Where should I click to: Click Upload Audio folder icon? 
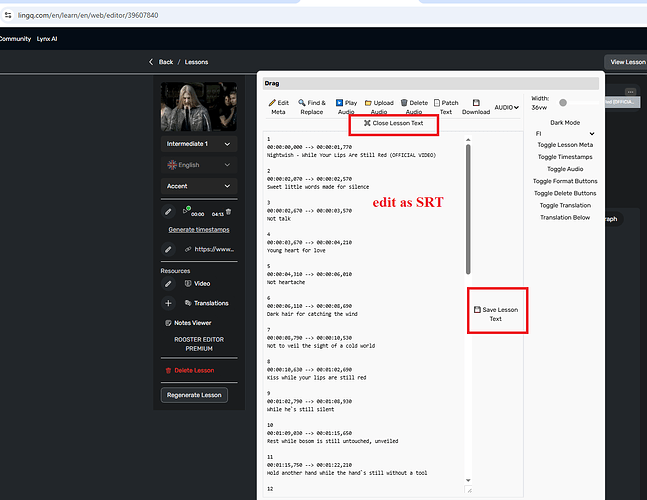click(x=368, y=103)
